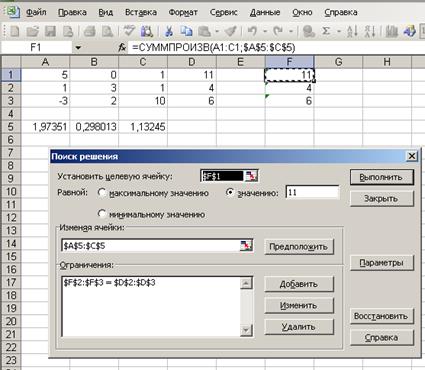
Task: Open the AutoSum functions dropdown arrow
Action: coord(339,32)
